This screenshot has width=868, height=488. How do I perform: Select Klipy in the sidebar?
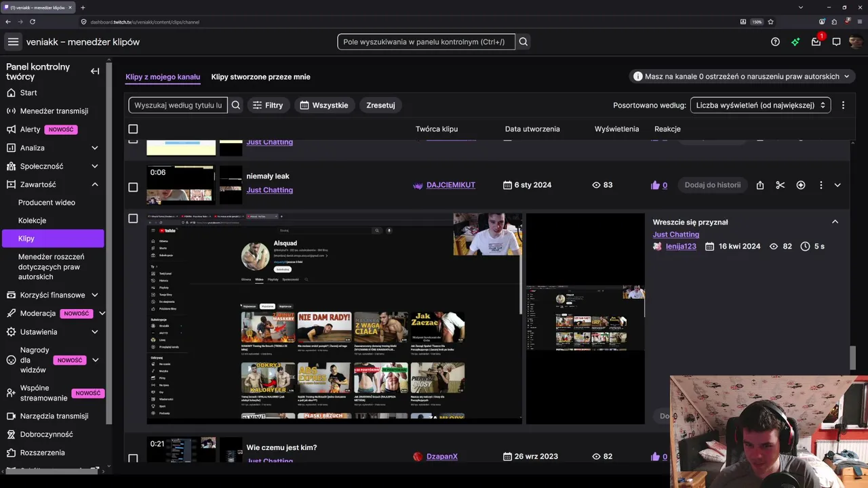pyautogui.click(x=53, y=239)
